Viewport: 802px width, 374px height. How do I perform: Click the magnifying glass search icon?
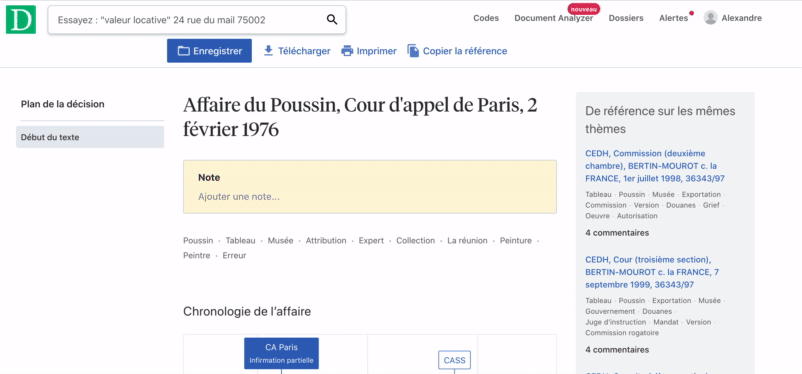[332, 20]
